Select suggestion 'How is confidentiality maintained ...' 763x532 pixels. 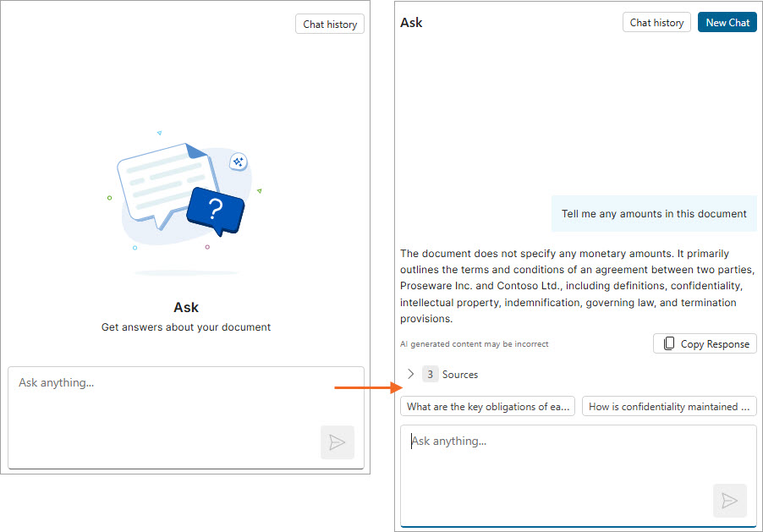tap(669, 407)
